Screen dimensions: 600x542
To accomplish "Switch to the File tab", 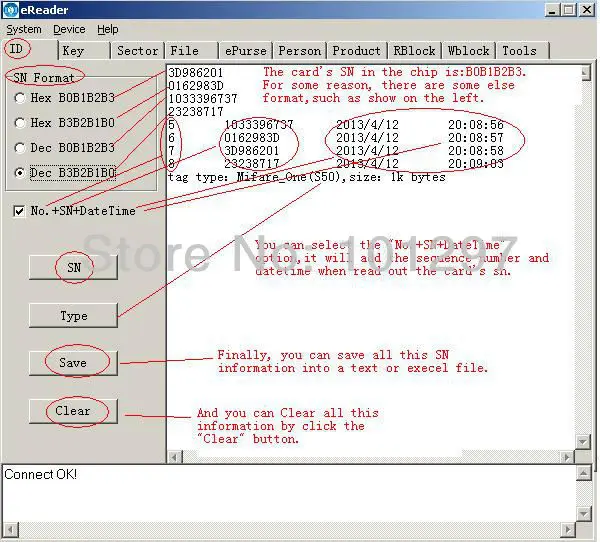I will click(191, 51).
